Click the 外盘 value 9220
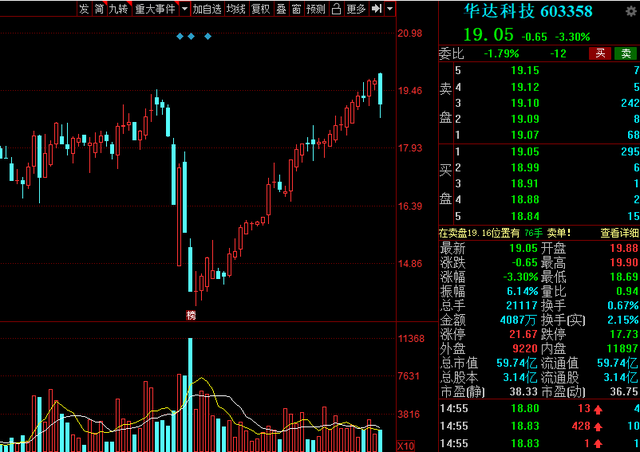 point(525,349)
